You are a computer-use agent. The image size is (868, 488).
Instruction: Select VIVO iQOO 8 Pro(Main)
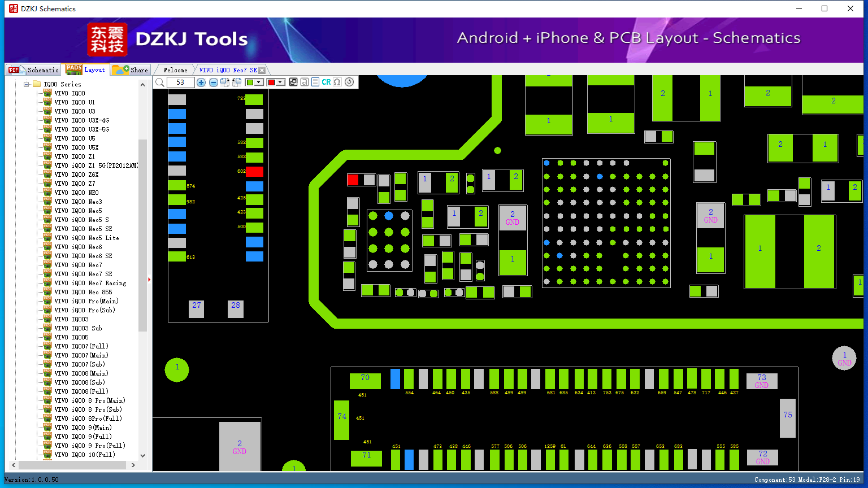pos(90,400)
